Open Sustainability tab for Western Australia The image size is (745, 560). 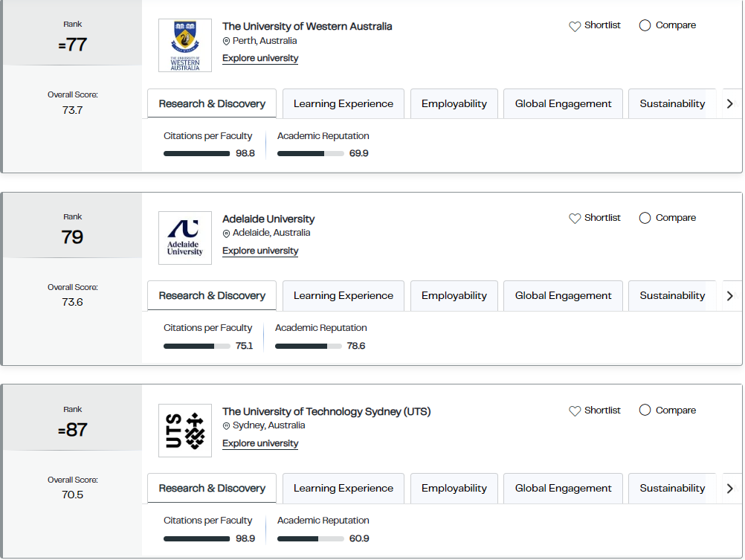point(672,103)
